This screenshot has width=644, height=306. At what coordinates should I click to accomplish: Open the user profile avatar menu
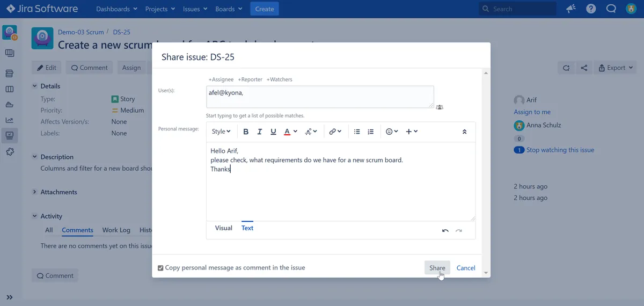pyautogui.click(x=631, y=9)
